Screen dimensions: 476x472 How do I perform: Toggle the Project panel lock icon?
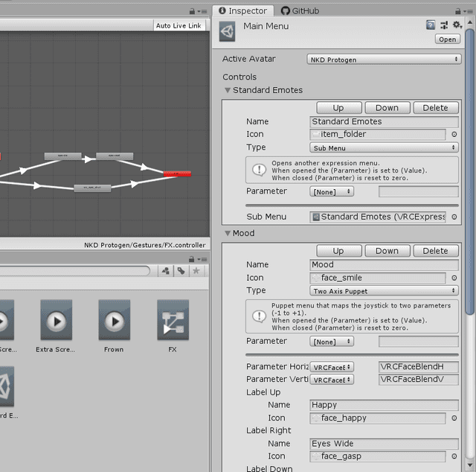(x=192, y=259)
